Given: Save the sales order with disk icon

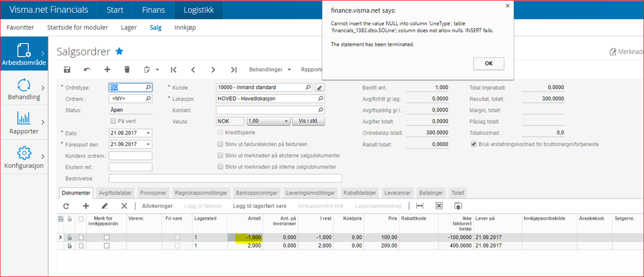Looking at the screenshot, I should pos(67,70).
